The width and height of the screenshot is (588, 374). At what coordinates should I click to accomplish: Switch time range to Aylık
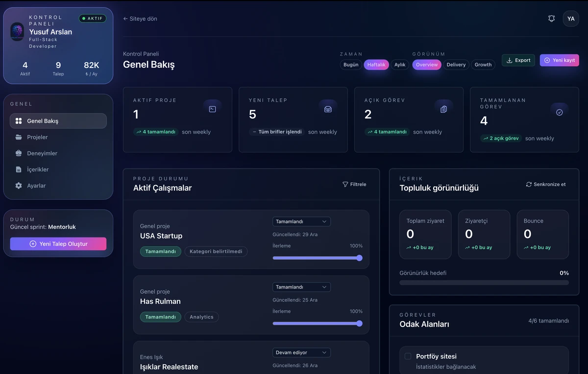coord(400,65)
